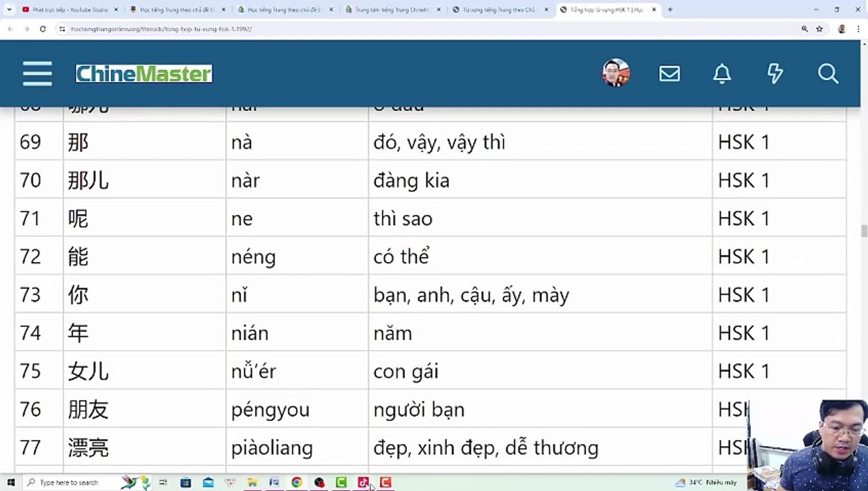Close the 'Tổng hợp từ vựng HSK 1' tab
Viewport: 868px width, 491px height.
click(654, 10)
